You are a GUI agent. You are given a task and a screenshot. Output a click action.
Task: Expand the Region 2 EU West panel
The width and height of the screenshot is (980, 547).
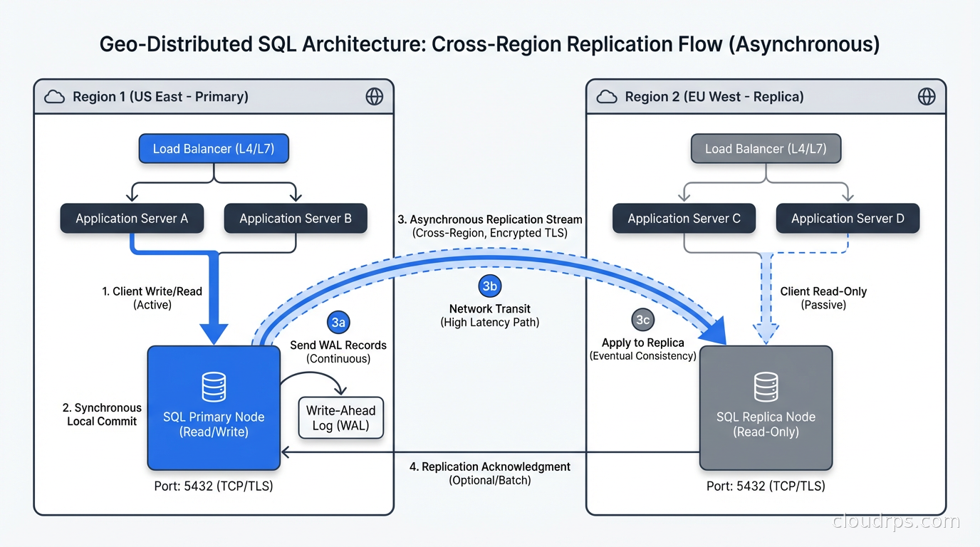[766, 97]
